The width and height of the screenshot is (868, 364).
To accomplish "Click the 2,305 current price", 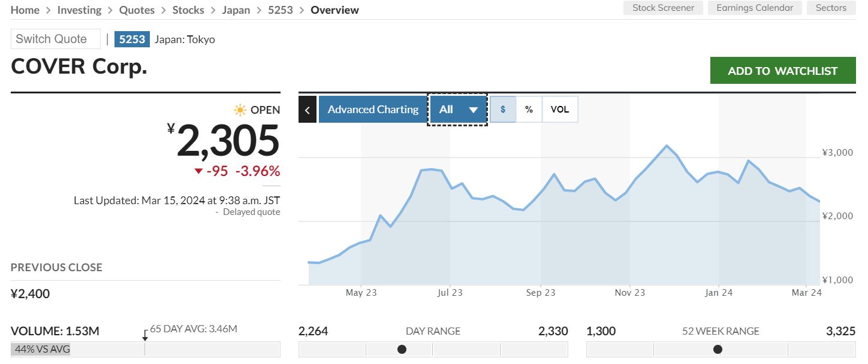I will (228, 141).
